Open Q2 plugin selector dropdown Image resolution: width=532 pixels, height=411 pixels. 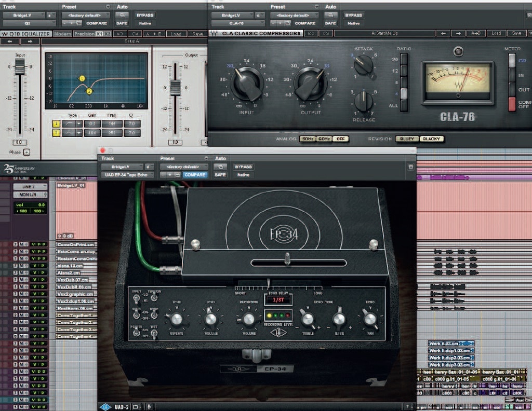point(29,23)
